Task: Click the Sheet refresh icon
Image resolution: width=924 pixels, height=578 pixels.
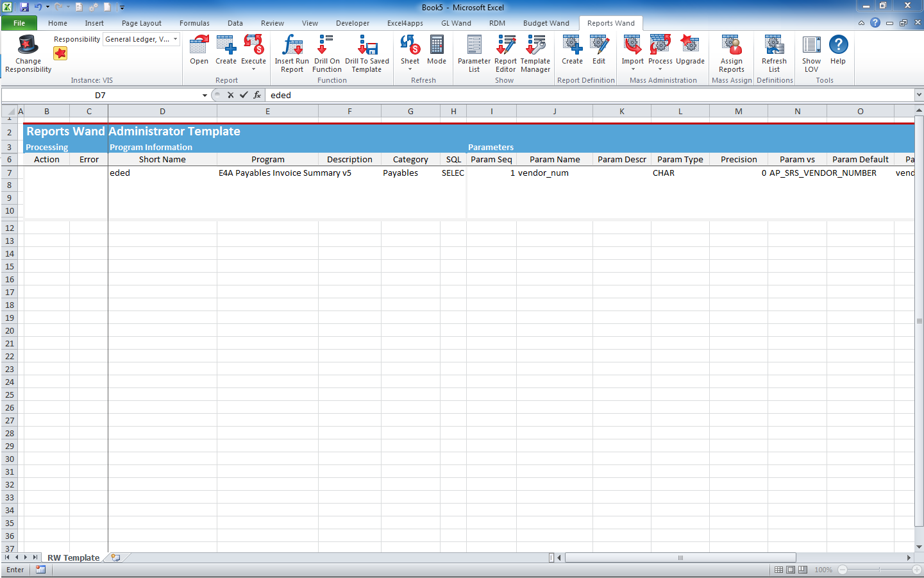Action: coord(410,45)
